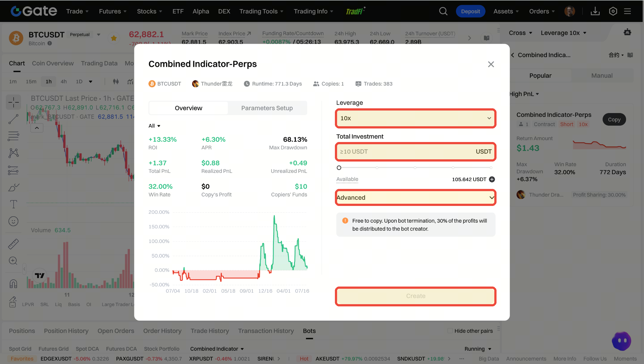The image size is (644, 364).
Task: Toggle the favorite star for BTCUSDT
Action: 114,38
